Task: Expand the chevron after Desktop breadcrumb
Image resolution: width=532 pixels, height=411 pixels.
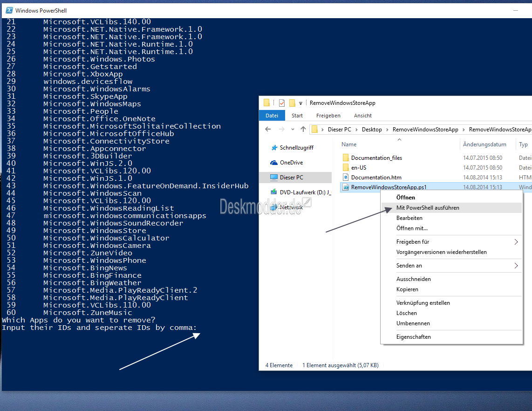Action: tap(387, 129)
